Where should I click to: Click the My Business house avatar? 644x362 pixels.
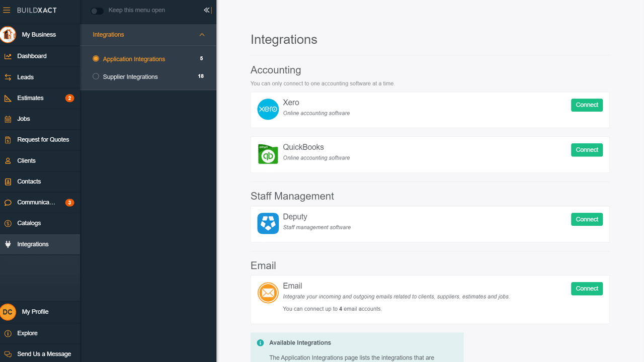8,35
